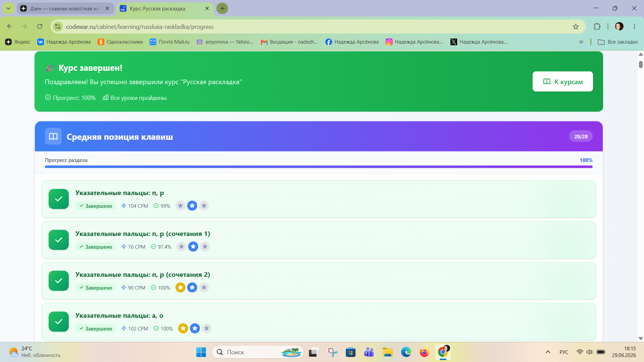The height and width of the screenshot is (362, 644).
Task: Click green checkmark icon of 'сочетания 1' lesson
Action: point(59,240)
